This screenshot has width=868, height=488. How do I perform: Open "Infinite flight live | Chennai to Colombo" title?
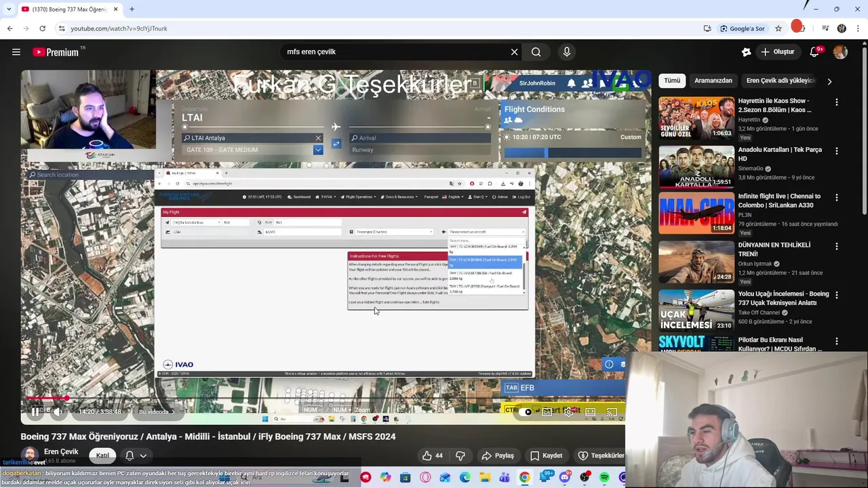coord(779,201)
